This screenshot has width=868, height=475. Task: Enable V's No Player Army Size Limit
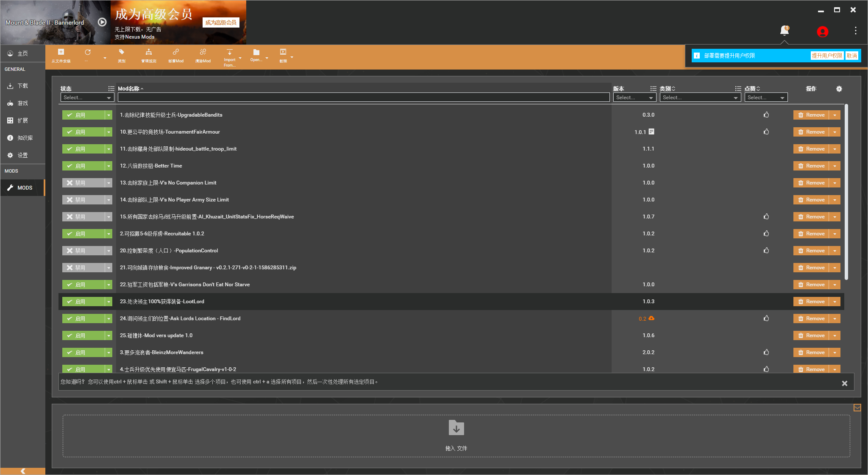[x=83, y=200]
